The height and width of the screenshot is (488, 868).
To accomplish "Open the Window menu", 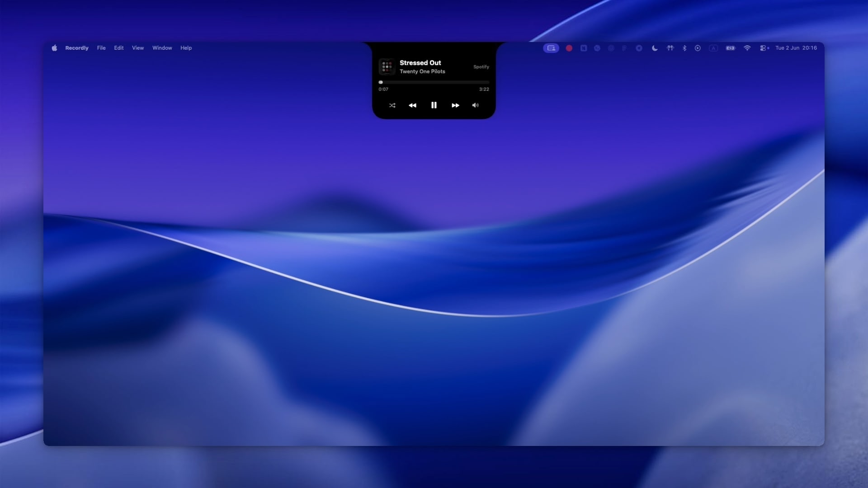I will click(x=162, y=48).
